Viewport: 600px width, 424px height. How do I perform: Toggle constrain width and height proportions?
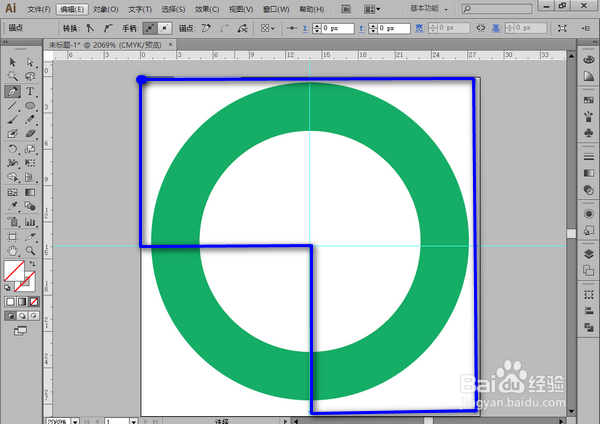click(481, 28)
